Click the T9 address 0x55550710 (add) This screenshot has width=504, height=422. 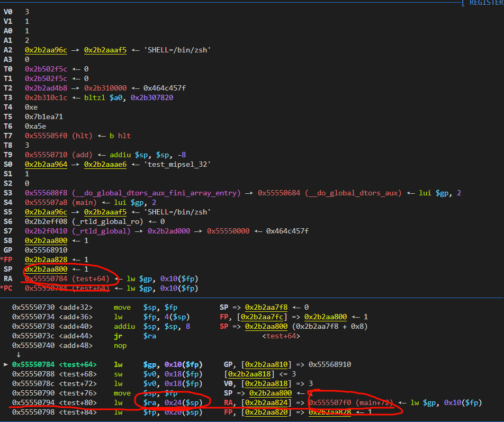(58, 155)
